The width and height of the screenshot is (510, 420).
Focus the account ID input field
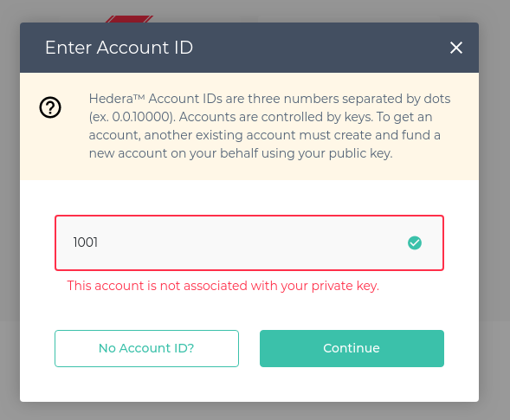click(x=249, y=242)
